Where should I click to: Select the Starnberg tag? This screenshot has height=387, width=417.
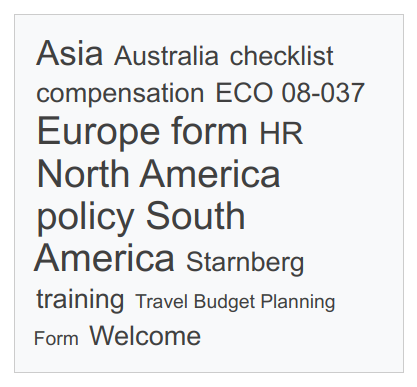click(245, 263)
